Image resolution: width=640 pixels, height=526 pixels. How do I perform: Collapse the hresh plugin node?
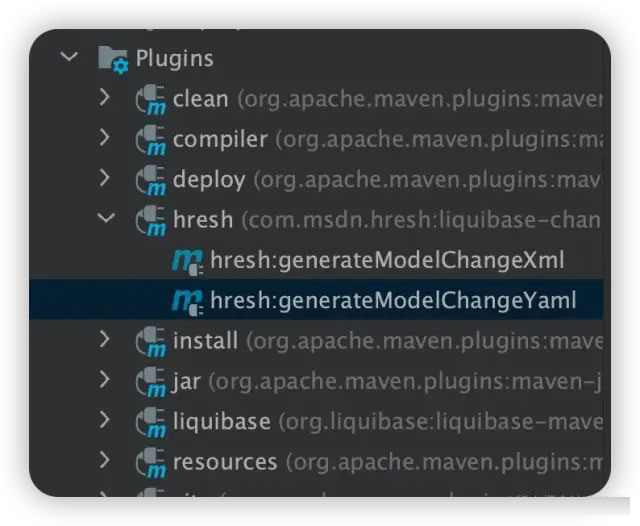[x=105, y=218]
